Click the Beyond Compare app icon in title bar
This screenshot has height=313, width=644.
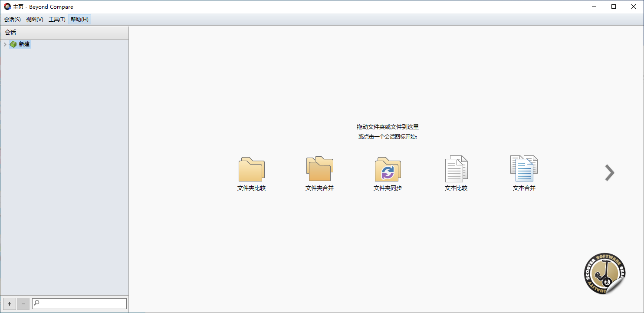[x=7, y=7]
